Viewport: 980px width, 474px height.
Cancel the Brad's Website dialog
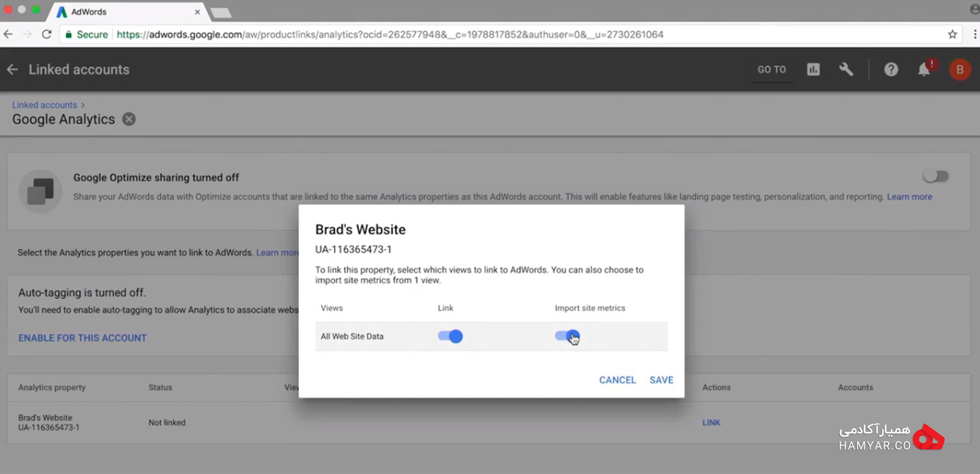click(617, 380)
